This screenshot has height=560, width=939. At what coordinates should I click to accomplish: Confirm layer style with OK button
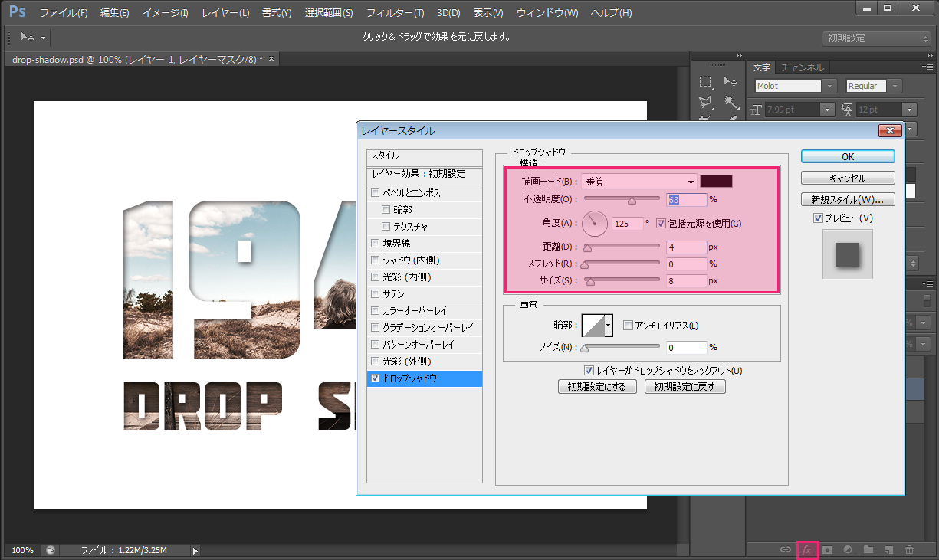[x=847, y=156]
